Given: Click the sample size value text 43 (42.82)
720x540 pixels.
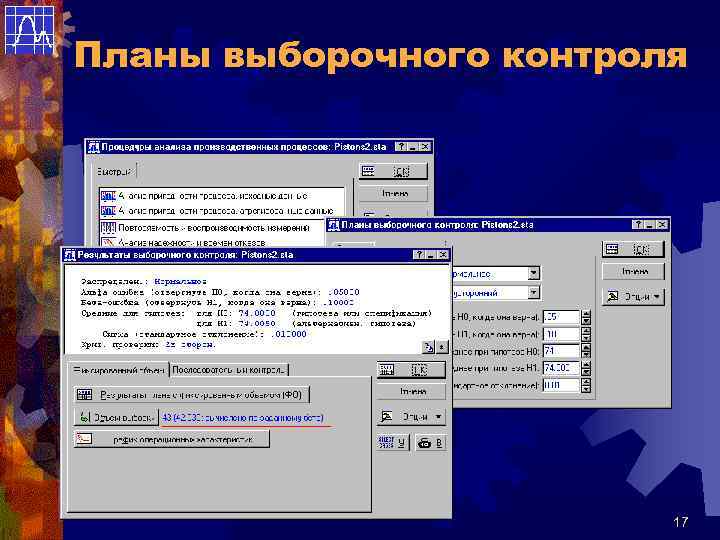Looking at the screenshot, I should 243,418.
